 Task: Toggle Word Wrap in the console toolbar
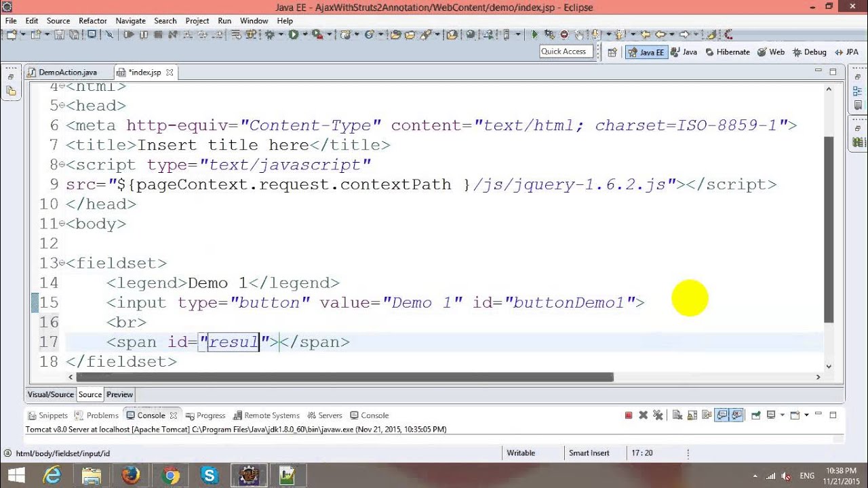707,415
